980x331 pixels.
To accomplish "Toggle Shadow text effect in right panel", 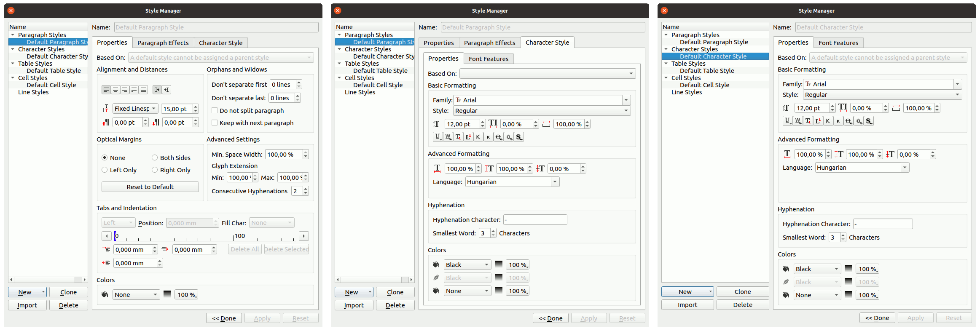I will click(869, 121).
